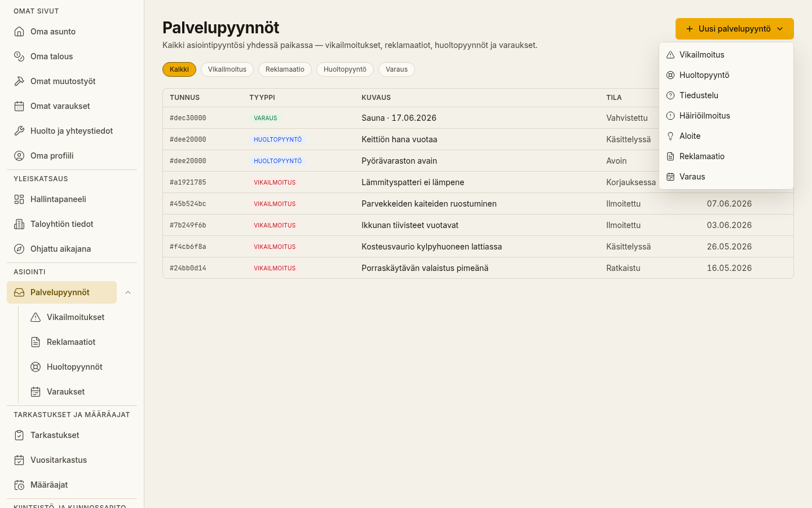
Task: Select Vikailmoitus from the dropdown menu
Action: click(726, 55)
